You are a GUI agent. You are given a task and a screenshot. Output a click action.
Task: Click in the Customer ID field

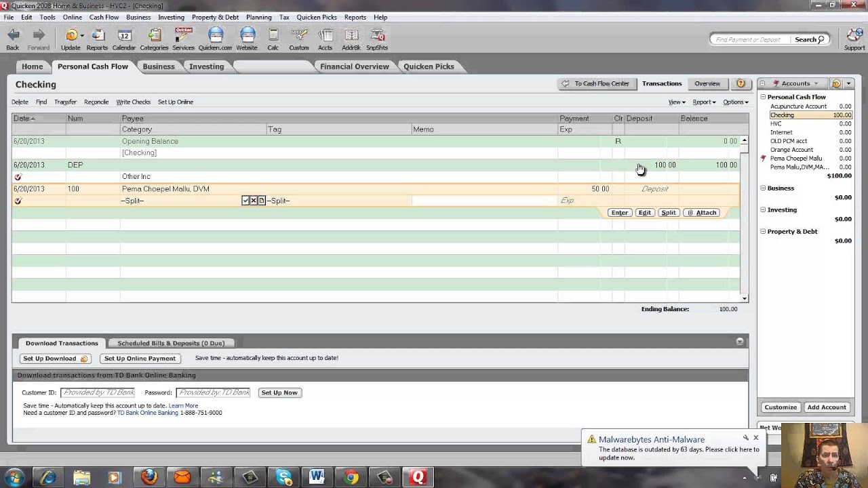(x=98, y=392)
